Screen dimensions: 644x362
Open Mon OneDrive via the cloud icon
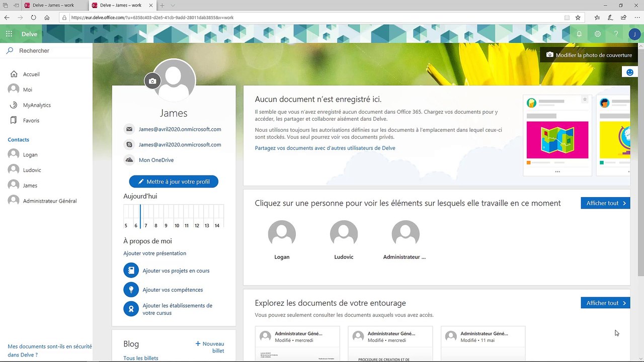[129, 160]
